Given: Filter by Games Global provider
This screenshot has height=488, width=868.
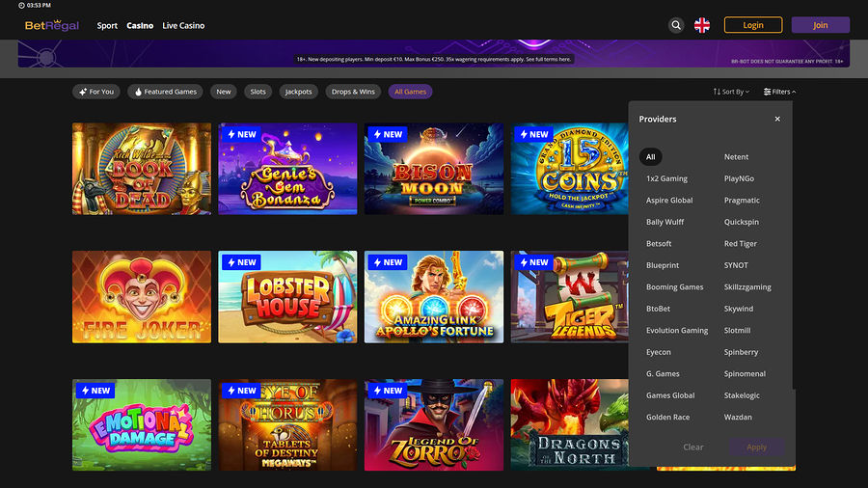Looking at the screenshot, I should coord(670,395).
